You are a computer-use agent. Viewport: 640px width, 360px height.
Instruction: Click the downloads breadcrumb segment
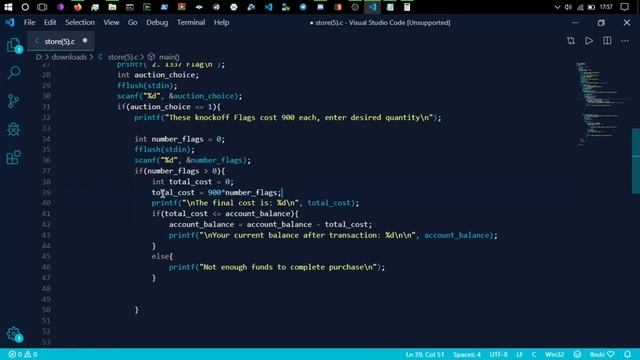(69, 57)
